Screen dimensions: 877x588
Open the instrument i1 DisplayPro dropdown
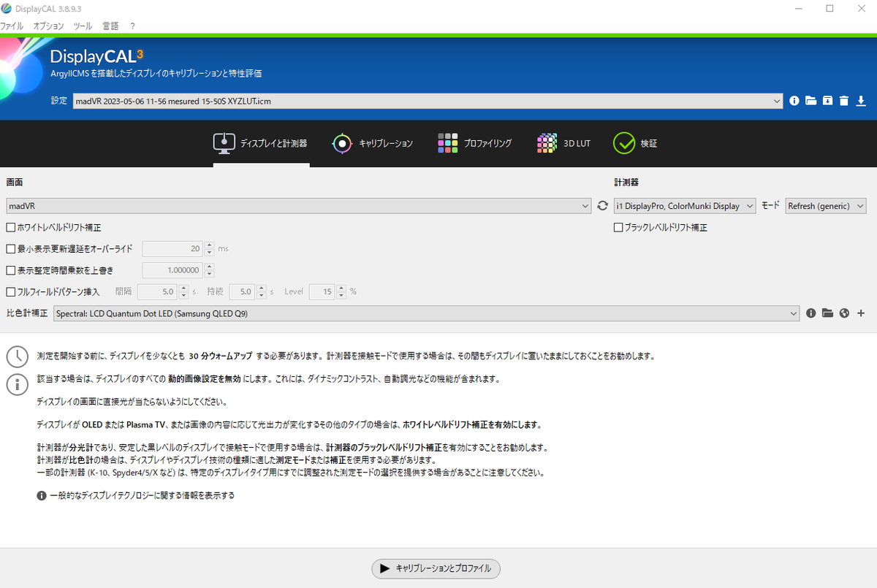point(685,206)
